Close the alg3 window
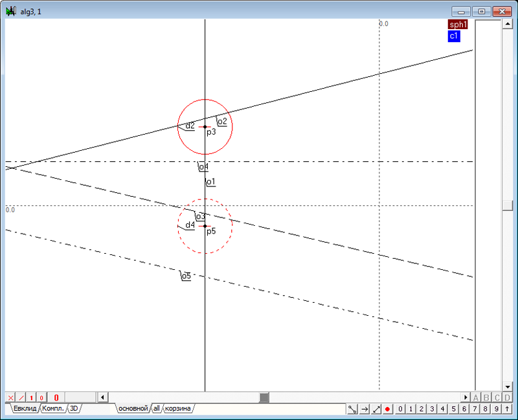 (x=502, y=12)
